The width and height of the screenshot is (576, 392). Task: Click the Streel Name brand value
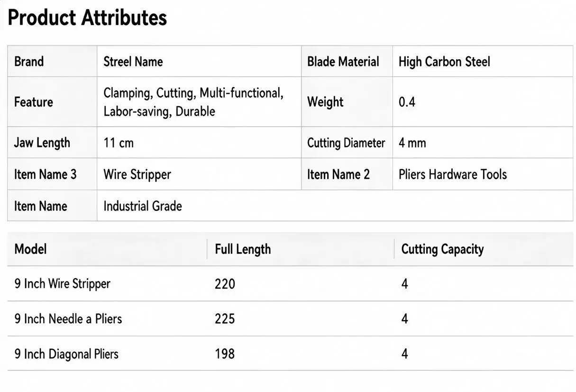133,62
